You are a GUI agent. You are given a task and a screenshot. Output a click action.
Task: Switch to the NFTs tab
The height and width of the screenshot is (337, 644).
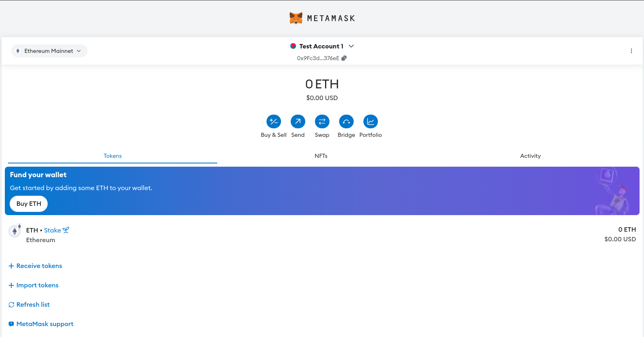click(x=321, y=156)
